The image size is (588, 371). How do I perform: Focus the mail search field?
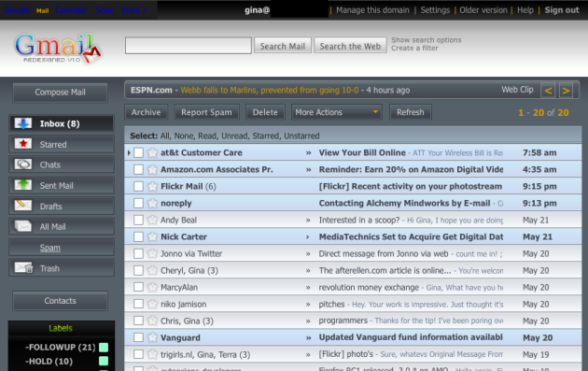pyautogui.click(x=189, y=46)
